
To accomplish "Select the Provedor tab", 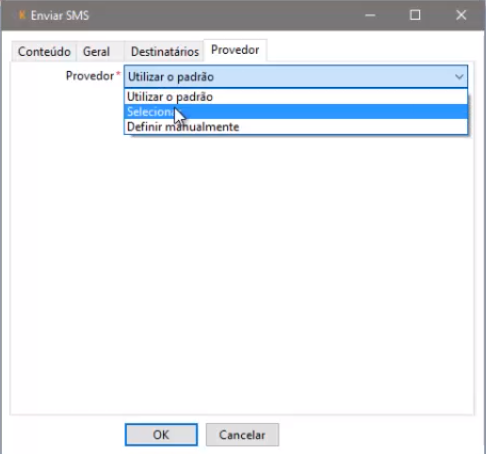I will coord(235,50).
